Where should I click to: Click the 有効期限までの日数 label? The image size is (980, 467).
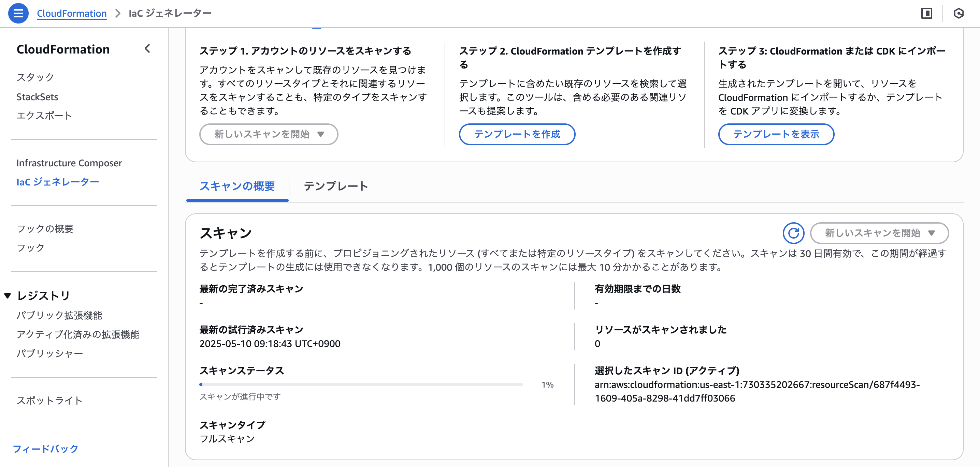(638, 289)
